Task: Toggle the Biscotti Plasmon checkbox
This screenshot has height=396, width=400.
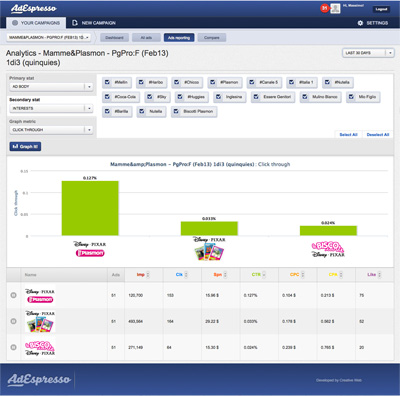Action: pyautogui.click(x=176, y=111)
